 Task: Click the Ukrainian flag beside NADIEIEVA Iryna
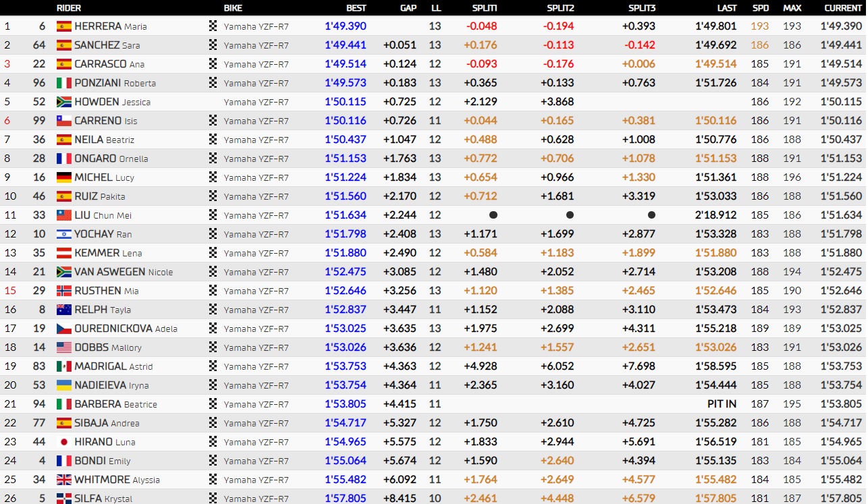[x=64, y=385]
